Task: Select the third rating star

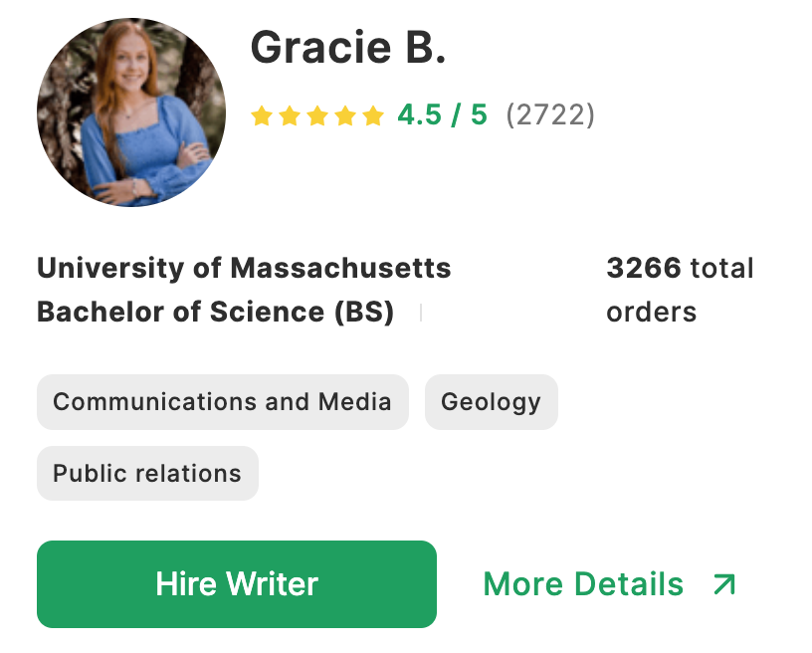Action: 317,116
